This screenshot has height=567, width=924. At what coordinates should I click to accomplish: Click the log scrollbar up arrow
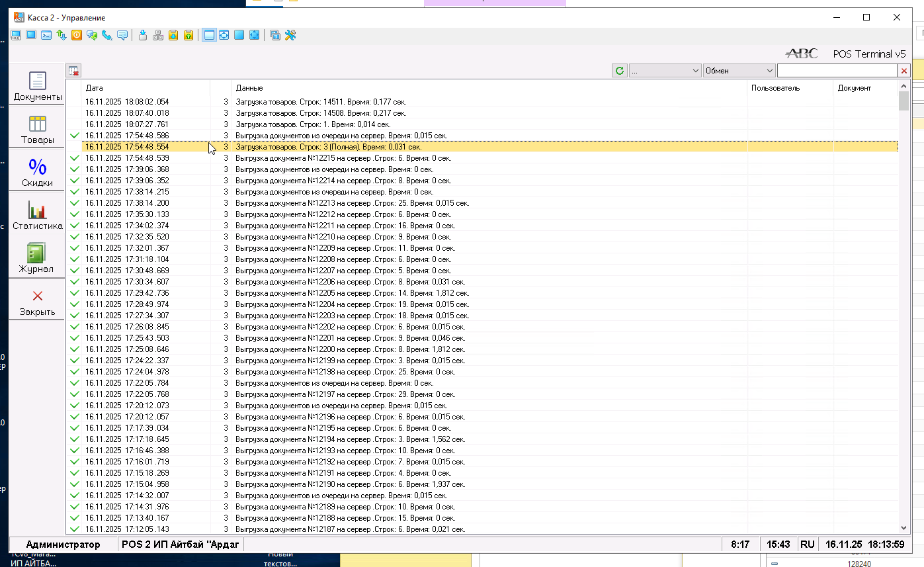point(904,86)
